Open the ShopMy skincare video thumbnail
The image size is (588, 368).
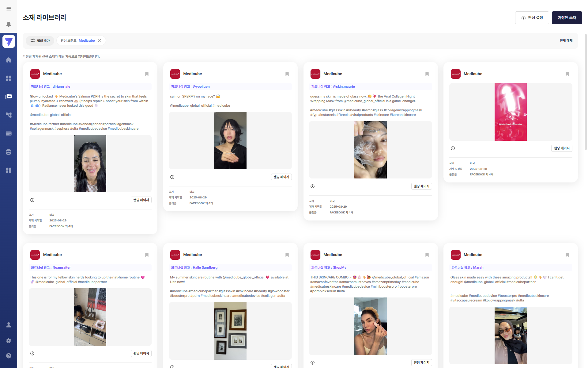(370, 326)
